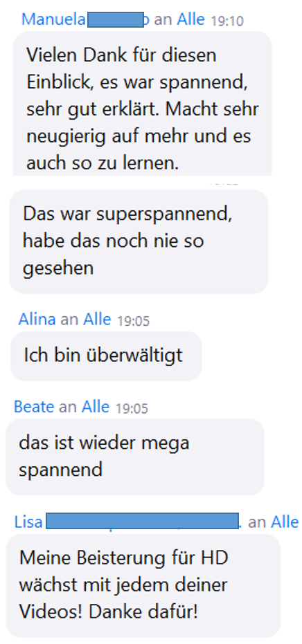Click sender name Beate
302x644 pixels.
coord(34,407)
